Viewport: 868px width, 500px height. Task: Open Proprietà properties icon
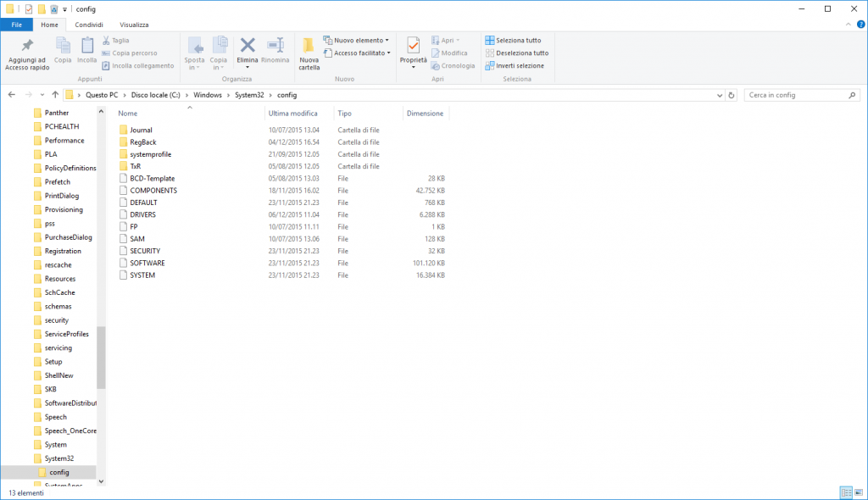[x=414, y=49]
